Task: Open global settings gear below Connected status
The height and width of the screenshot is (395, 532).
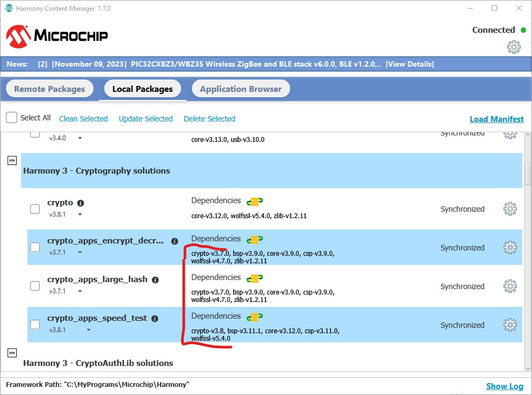Action: 514,47
